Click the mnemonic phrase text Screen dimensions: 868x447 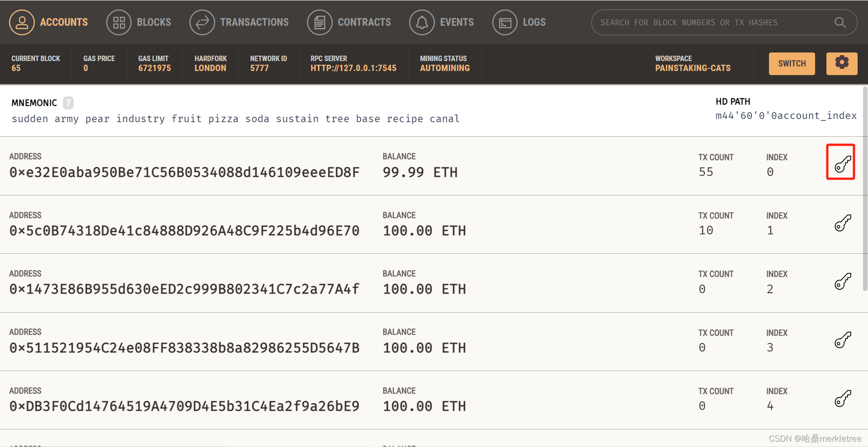click(236, 119)
